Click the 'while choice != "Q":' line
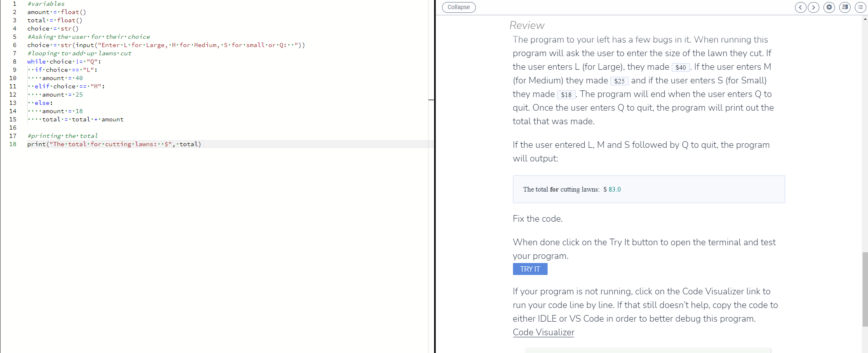 (64, 62)
